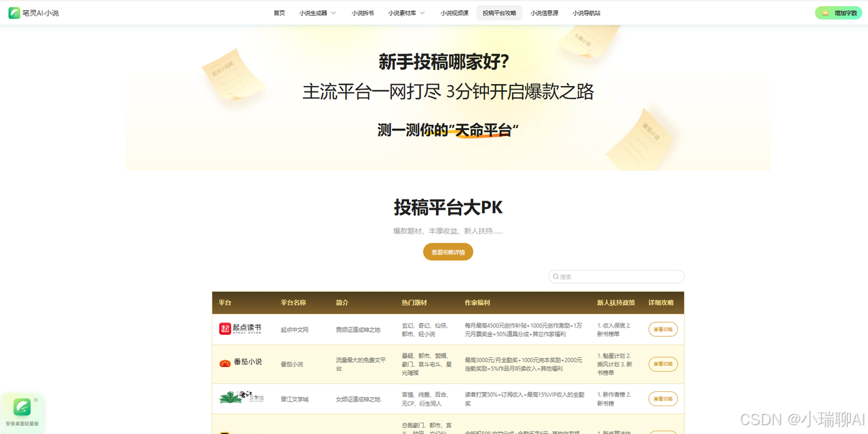Screen dimensions: 868x434
Task: Click the 简介 column header
Action: point(342,303)
